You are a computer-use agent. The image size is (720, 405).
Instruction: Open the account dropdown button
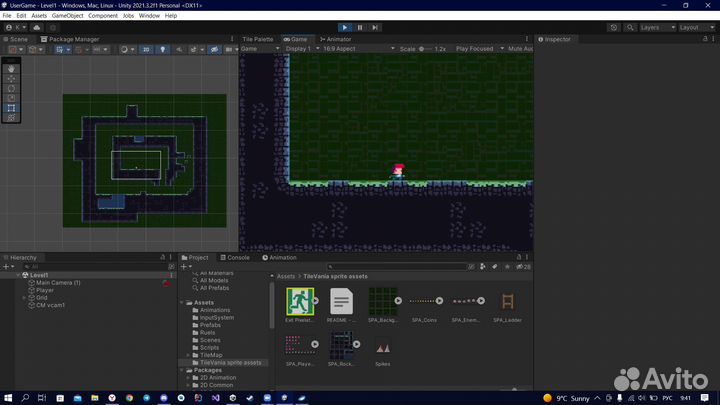16,28
